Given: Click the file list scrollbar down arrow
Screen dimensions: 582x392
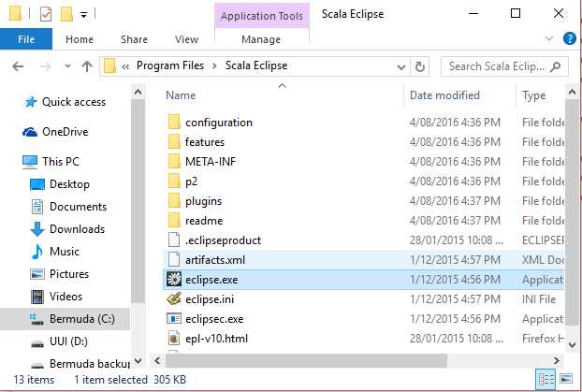Looking at the screenshot, I should [572, 344].
